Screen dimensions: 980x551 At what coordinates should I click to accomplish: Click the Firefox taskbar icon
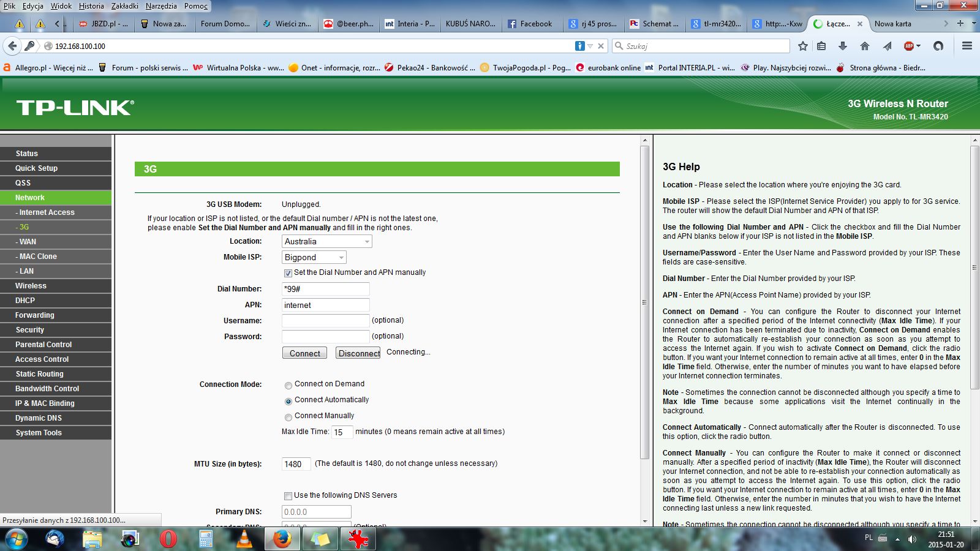click(282, 539)
